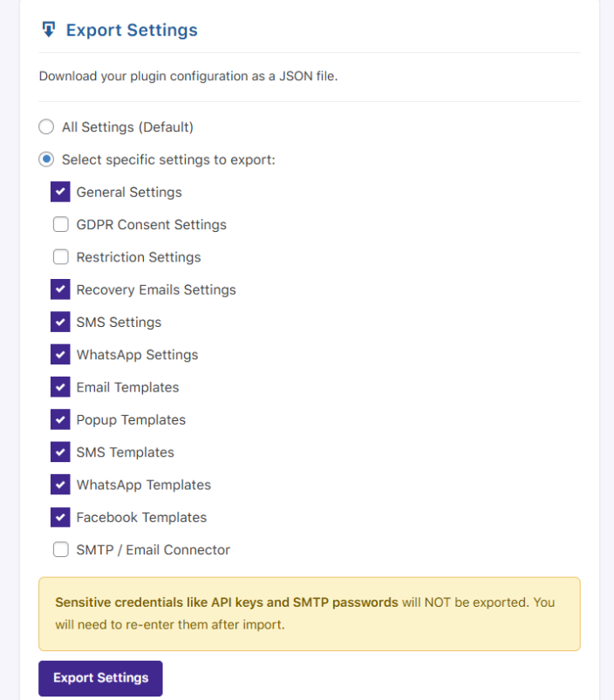Enable the GDPR Consent Settings checkbox
The width and height of the screenshot is (614, 700).
(60, 225)
